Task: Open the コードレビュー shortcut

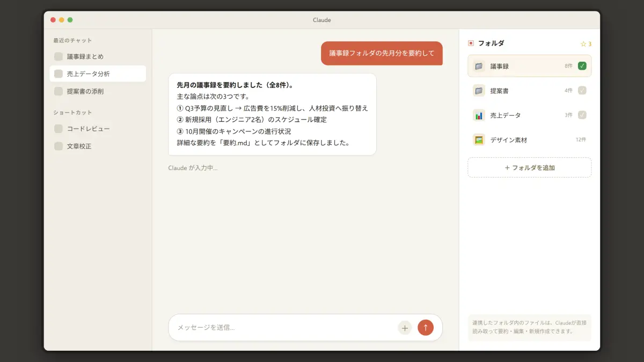Action: point(98,129)
